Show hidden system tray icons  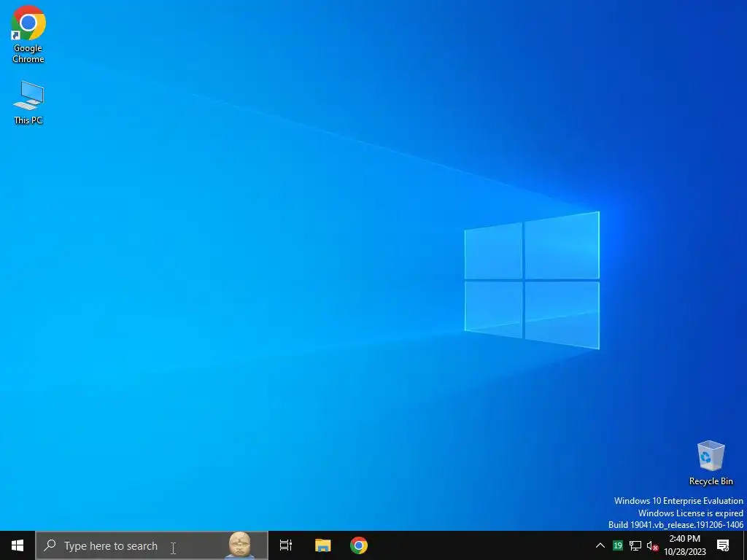tap(600, 545)
